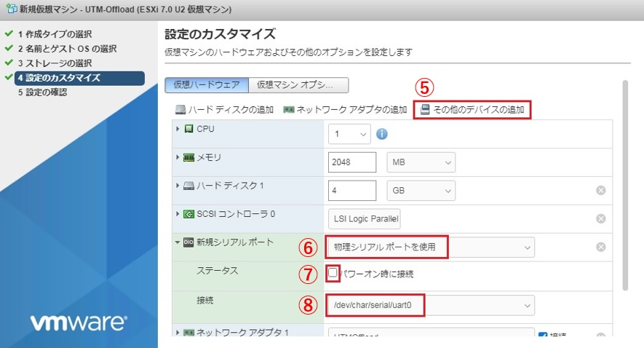Image resolution: width=644 pixels, height=348 pixels.
Task: Click the memory size input field
Action: pyautogui.click(x=352, y=162)
